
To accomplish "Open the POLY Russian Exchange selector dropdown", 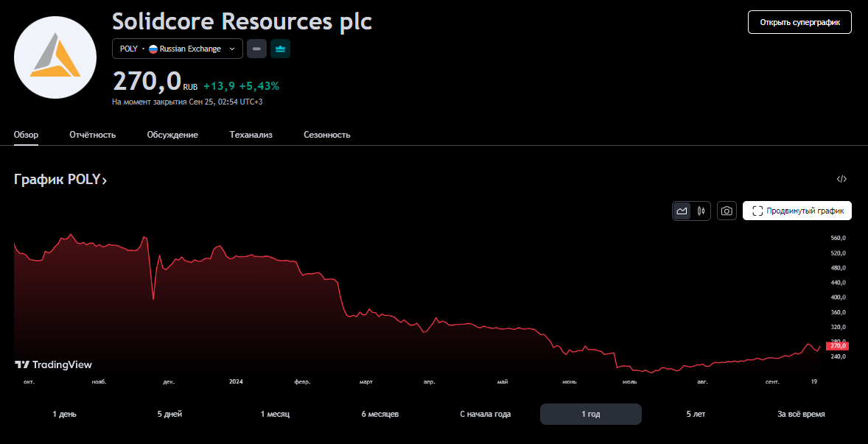I will (x=178, y=49).
